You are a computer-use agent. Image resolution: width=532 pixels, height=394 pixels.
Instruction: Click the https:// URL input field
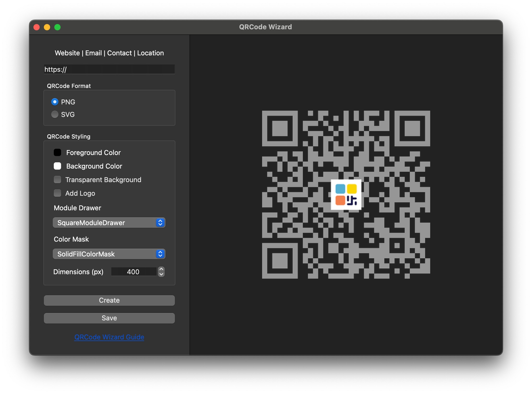[x=109, y=69]
